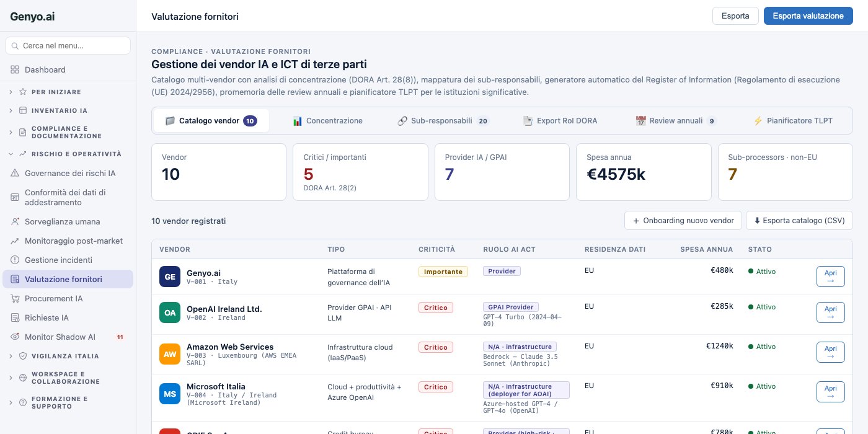Click the Vendor count summary card

[219, 172]
